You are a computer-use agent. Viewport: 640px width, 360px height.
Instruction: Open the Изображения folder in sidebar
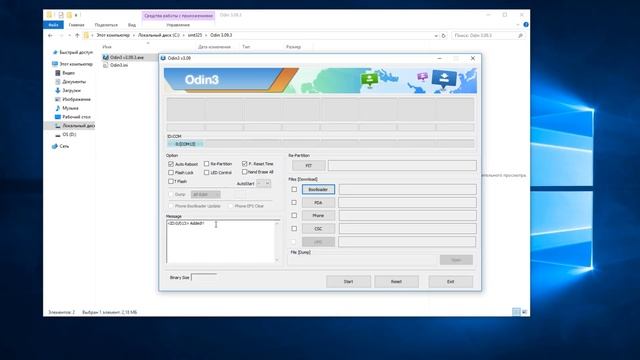pyautogui.click(x=73, y=99)
